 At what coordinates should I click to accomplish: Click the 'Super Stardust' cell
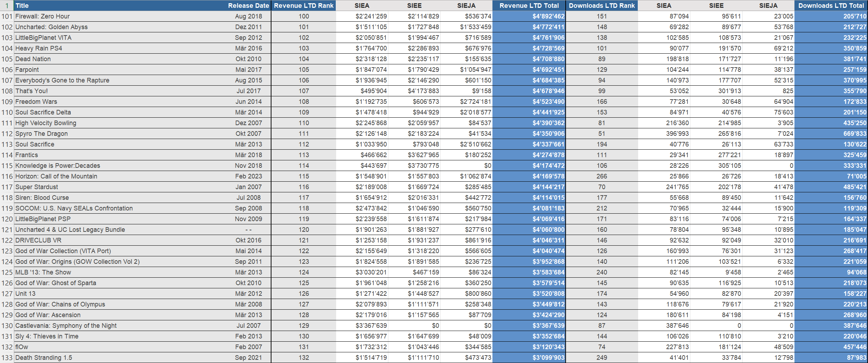coord(120,187)
